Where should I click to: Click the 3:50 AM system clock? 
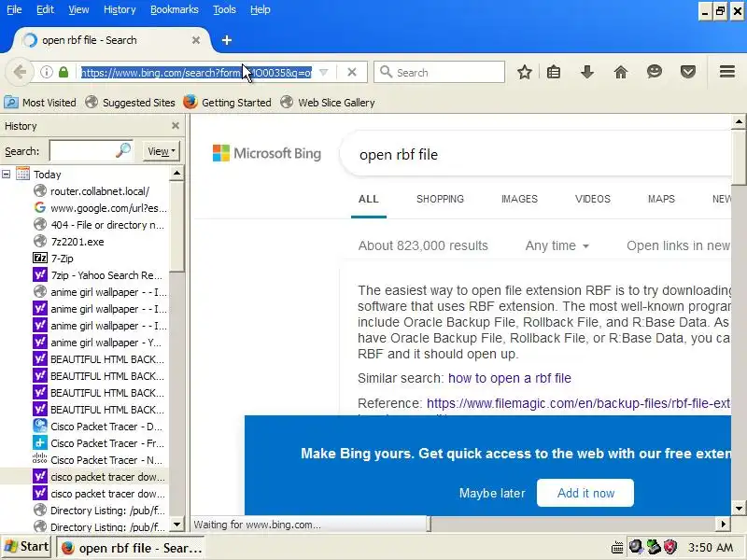710,547
